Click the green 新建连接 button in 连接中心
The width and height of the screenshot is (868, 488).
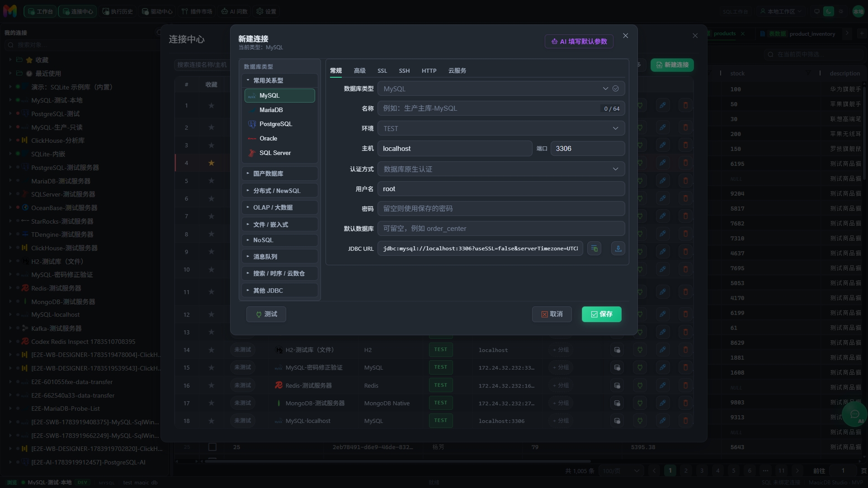pyautogui.click(x=672, y=65)
